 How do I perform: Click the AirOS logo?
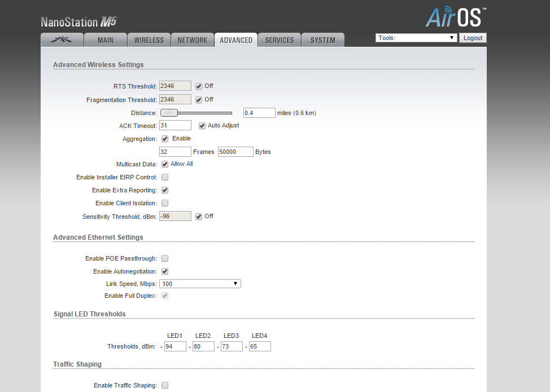(456, 17)
